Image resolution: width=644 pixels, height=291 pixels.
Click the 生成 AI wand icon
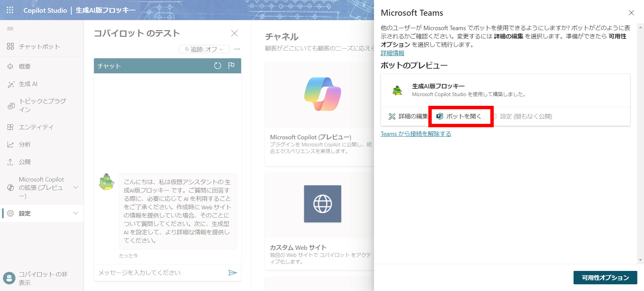[x=11, y=84]
